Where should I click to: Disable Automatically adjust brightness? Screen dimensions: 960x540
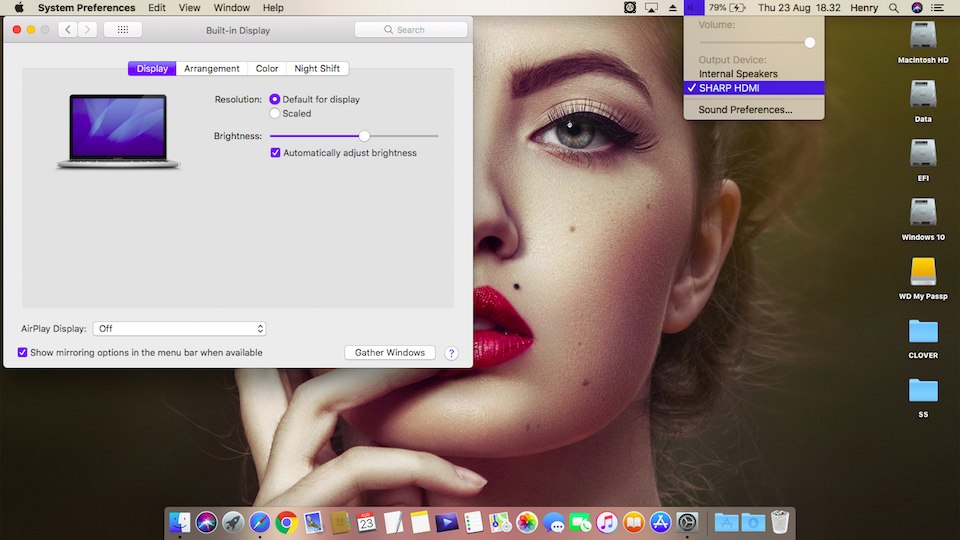pyautogui.click(x=276, y=153)
